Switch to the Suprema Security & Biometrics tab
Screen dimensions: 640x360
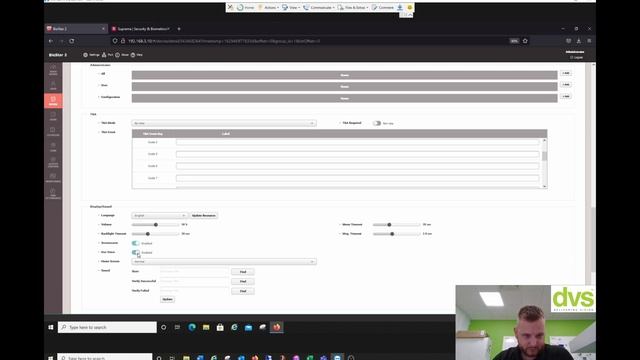click(141, 29)
